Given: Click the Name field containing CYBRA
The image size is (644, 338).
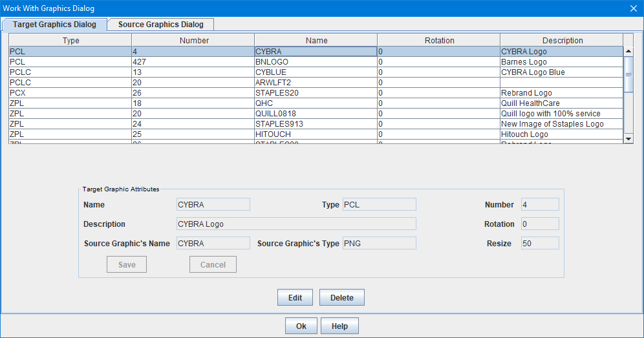Looking at the screenshot, I should (x=213, y=204).
